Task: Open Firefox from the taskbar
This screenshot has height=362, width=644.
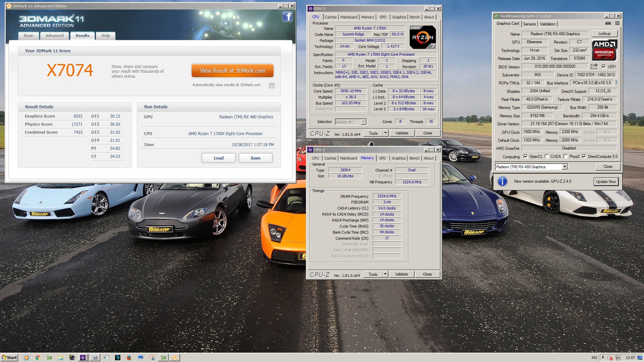Action: coord(129,358)
